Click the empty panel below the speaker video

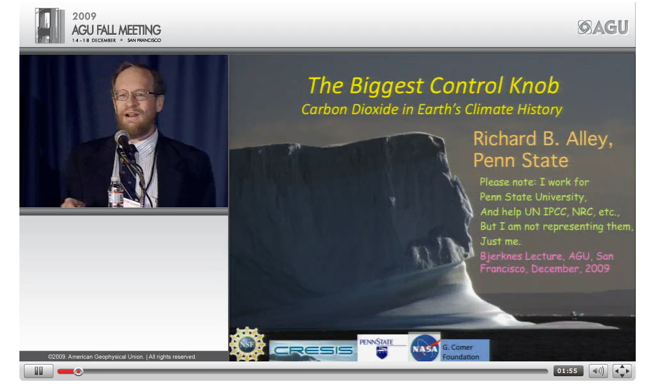[x=124, y=283]
